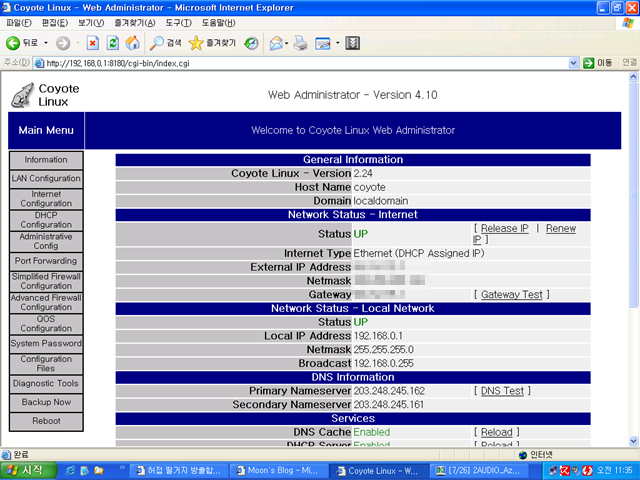Viewport: 640px width, 480px height.
Task: Click the IE Forward arrow icon
Action: (x=63, y=43)
